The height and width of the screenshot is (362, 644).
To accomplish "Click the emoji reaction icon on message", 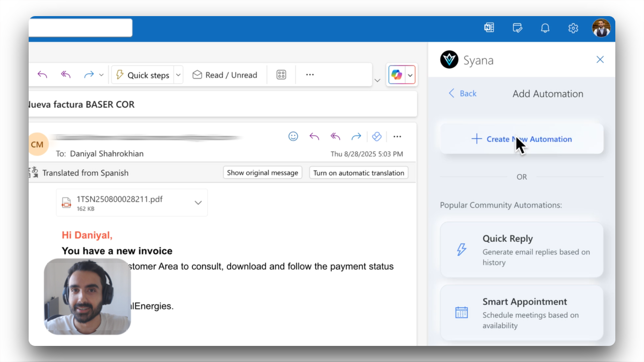I will (x=293, y=136).
